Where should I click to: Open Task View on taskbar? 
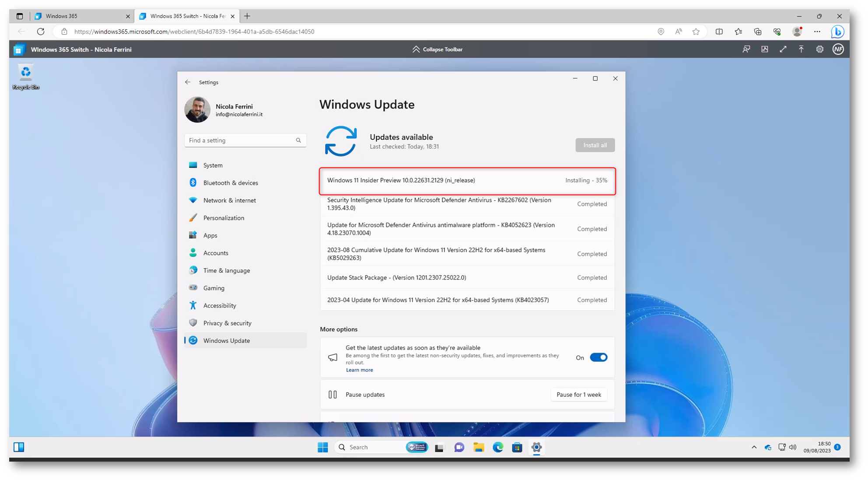click(x=439, y=447)
